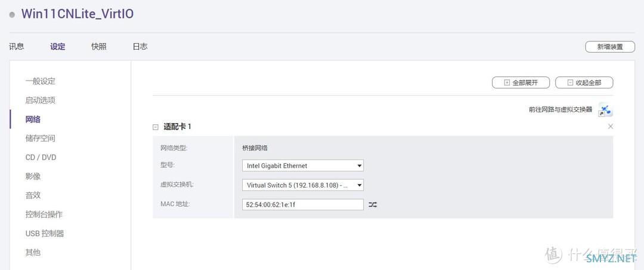Image resolution: width=644 pixels, height=270 pixels.
Task: Open 储存空间 settings
Action: click(40, 139)
